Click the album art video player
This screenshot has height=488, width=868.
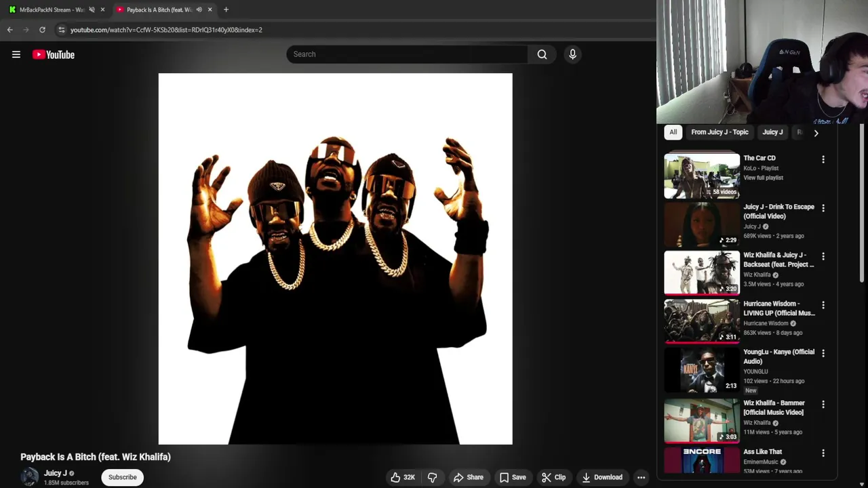(335, 259)
